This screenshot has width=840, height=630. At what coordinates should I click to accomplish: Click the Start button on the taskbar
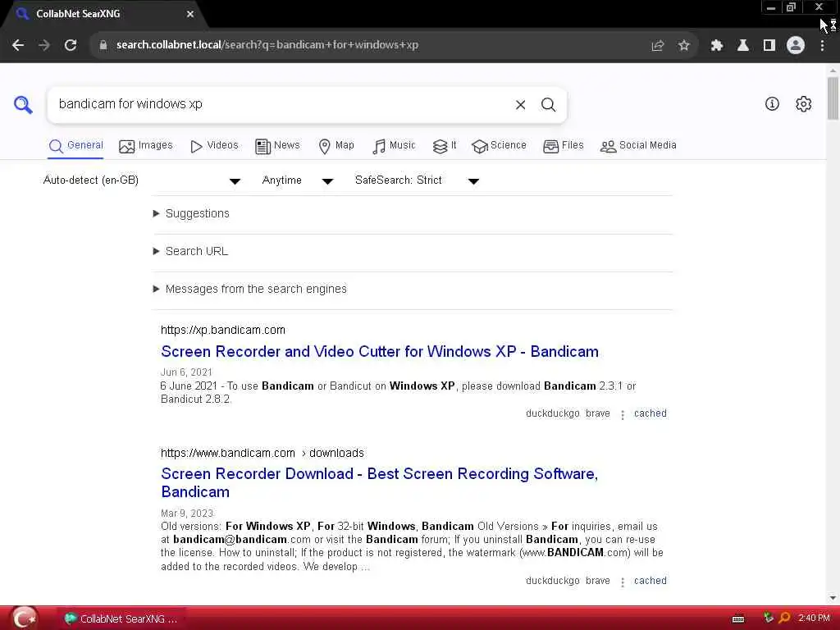24,619
